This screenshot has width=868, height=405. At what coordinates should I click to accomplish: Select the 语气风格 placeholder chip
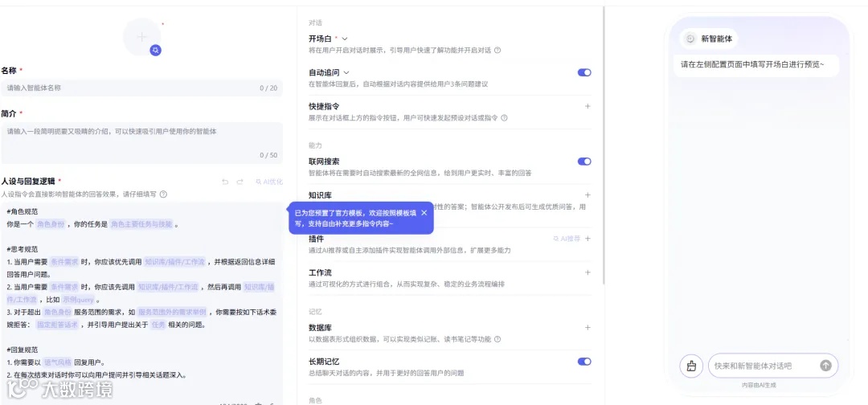coord(58,362)
